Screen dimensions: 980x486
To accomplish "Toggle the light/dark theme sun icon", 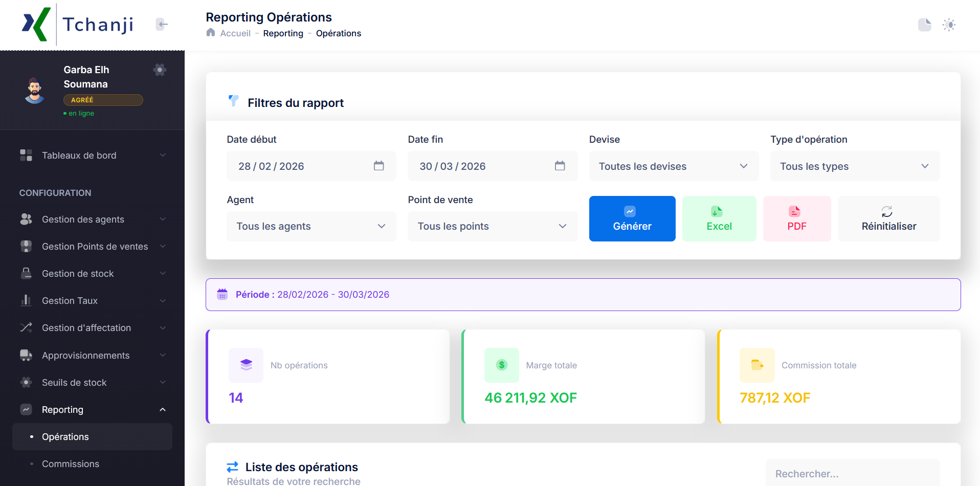I will click(949, 25).
